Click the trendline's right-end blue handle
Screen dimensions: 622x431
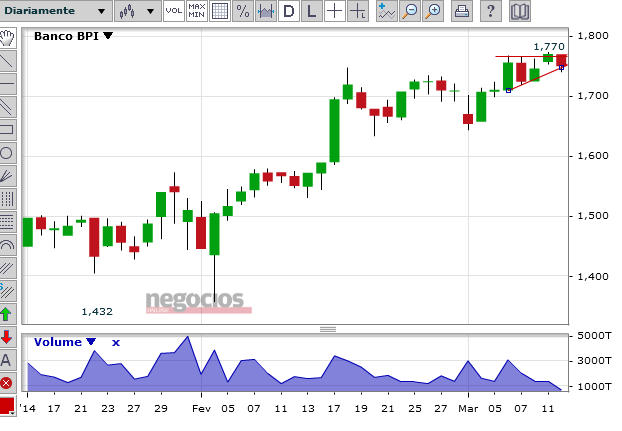point(561,67)
